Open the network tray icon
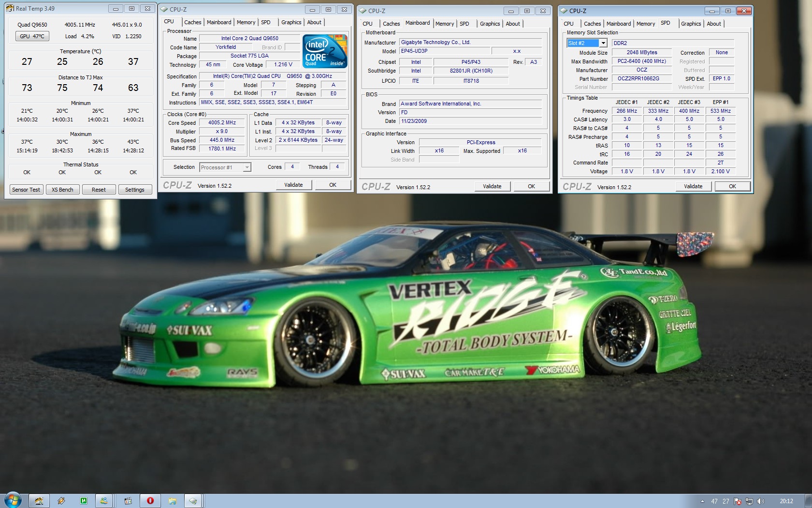812x508 pixels. tap(749, 501)
